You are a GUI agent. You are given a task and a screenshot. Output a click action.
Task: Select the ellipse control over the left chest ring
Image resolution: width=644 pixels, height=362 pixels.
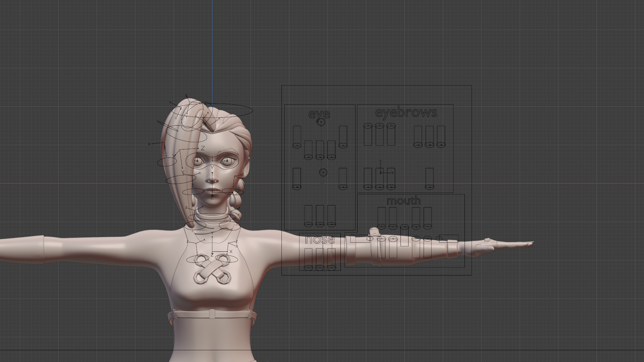click(x=198, y=259)
